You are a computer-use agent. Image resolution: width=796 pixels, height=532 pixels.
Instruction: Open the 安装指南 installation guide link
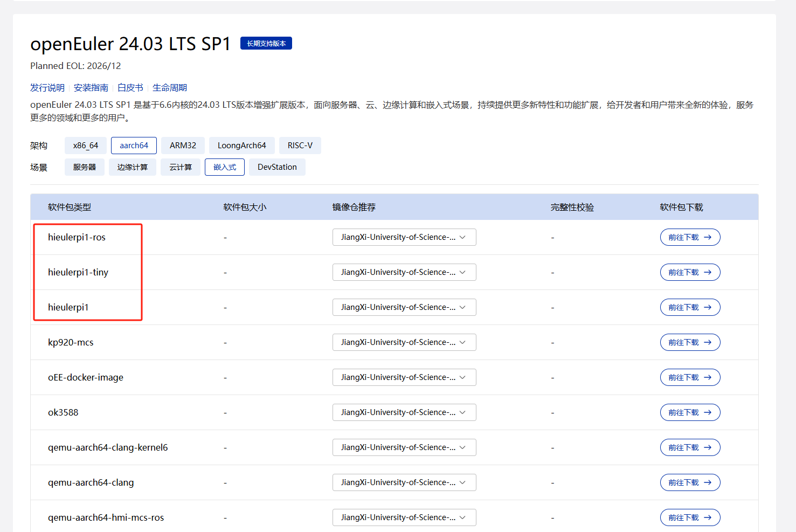coord(91,88)
